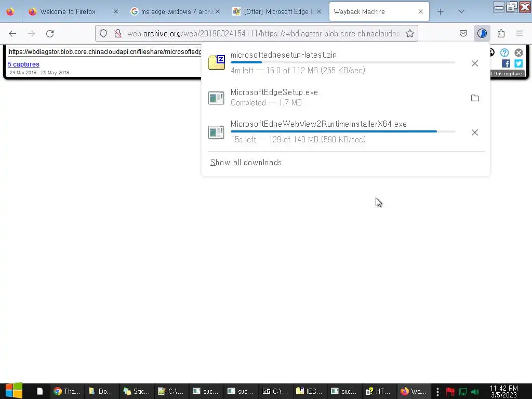Click About this capture button
Screen dimensions: 532x399
click(508, 74)
